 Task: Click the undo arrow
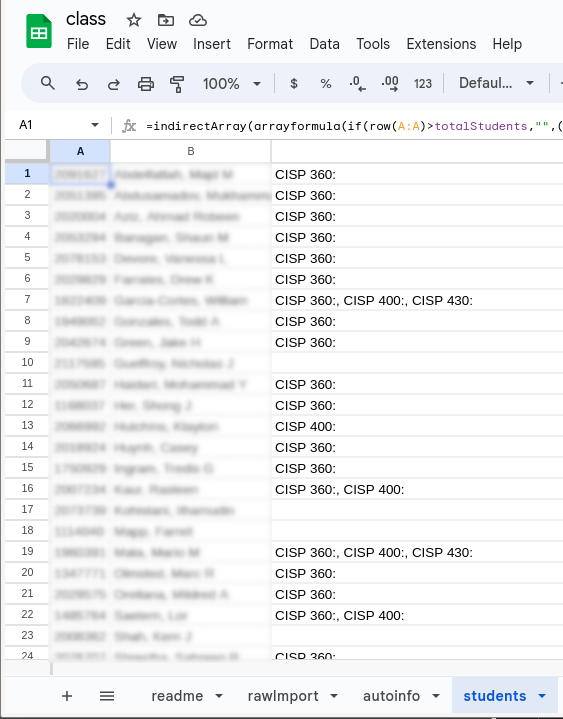click(82, 84)
